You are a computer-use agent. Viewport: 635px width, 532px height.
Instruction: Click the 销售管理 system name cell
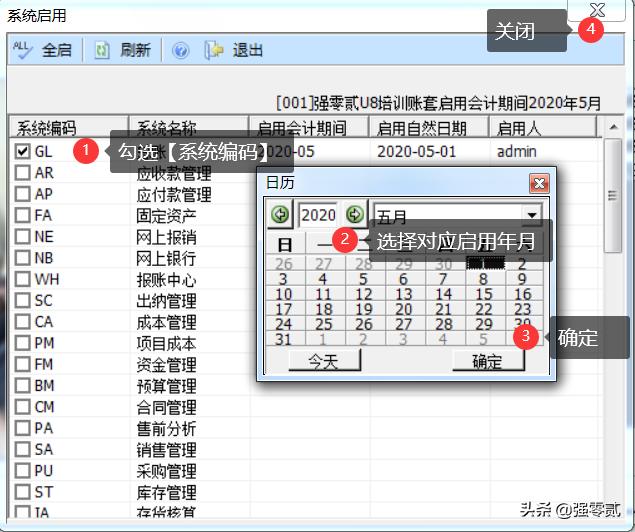pos(166,449)
